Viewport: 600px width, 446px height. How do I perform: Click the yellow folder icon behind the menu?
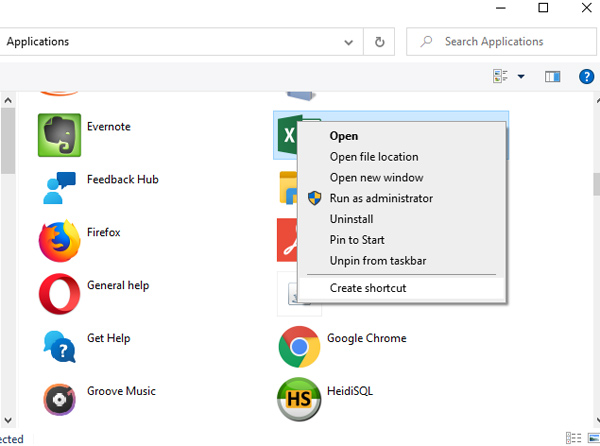[289, 187]
